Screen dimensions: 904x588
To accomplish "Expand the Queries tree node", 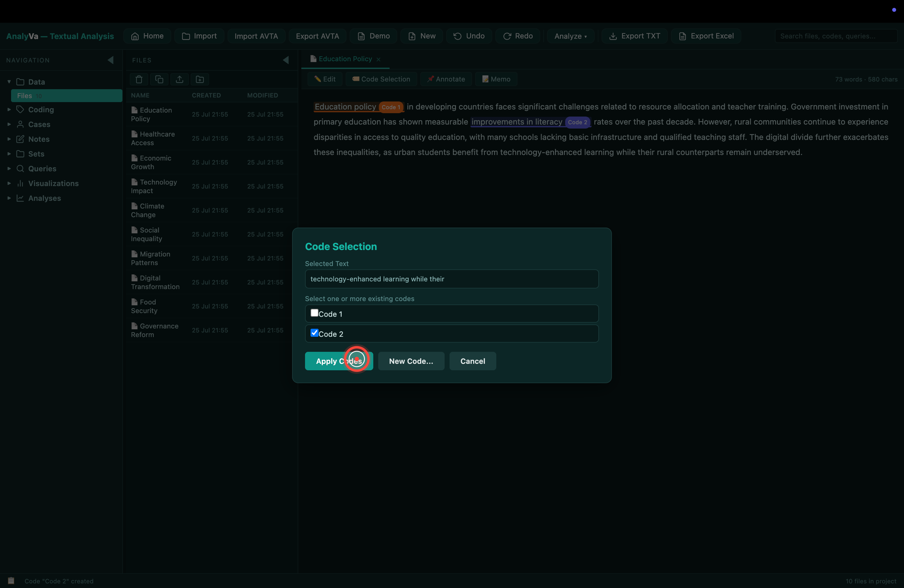I will point(9,169).
